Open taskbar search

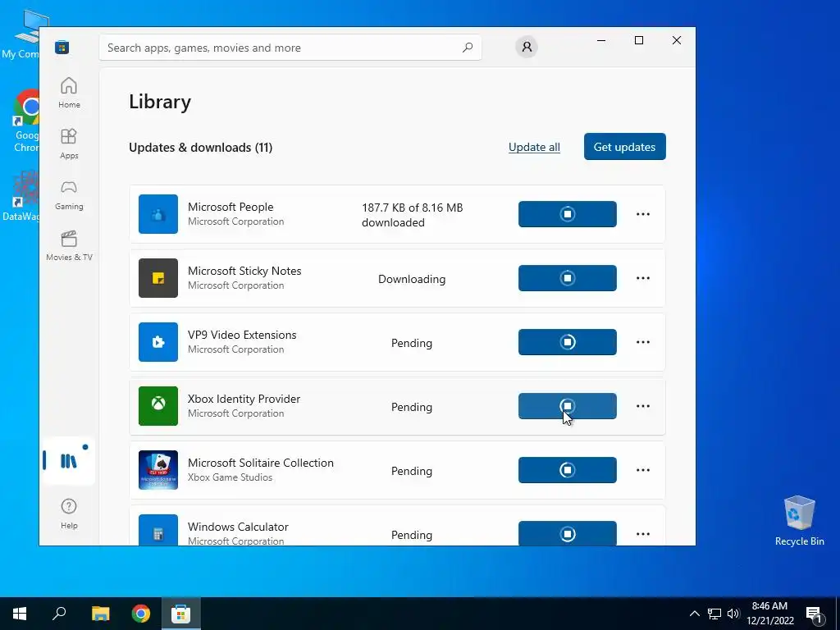(59, 614)
